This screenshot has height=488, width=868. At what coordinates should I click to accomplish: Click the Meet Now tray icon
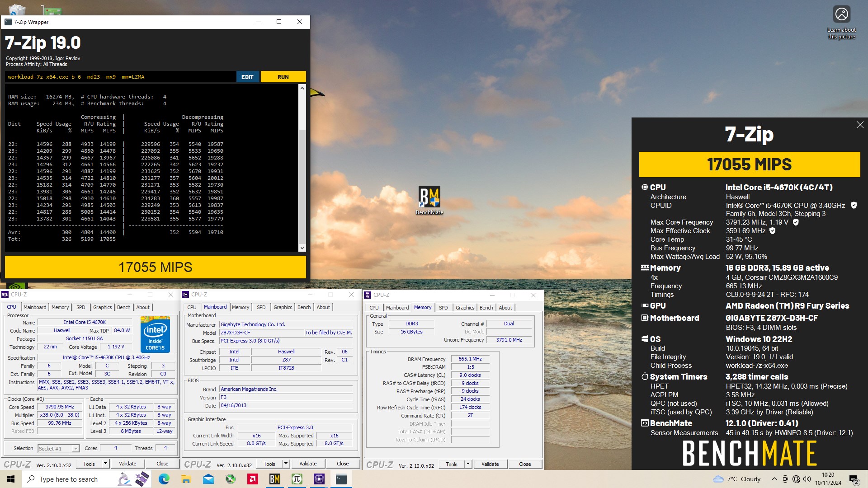click(x=785, y=479)
